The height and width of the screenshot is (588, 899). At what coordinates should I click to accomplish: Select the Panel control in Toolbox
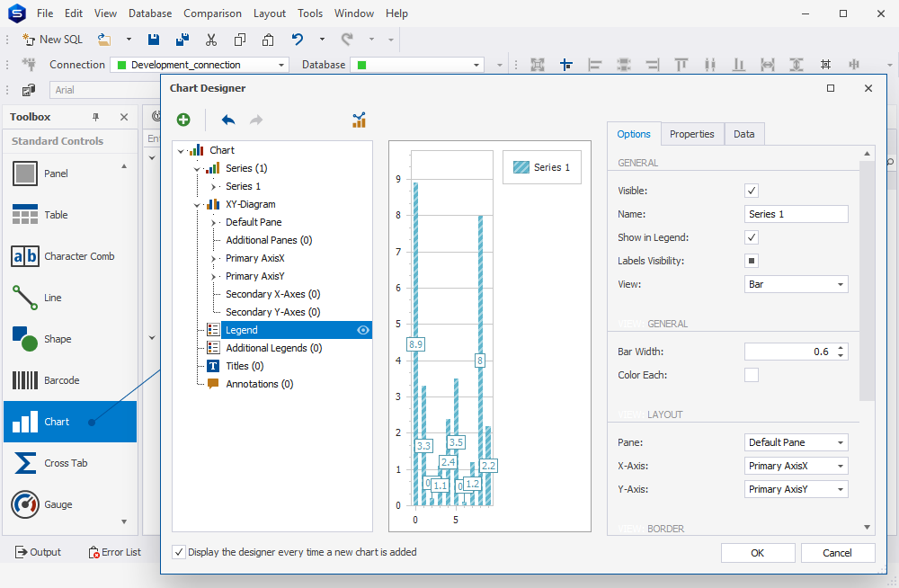[x=70, y=174]
